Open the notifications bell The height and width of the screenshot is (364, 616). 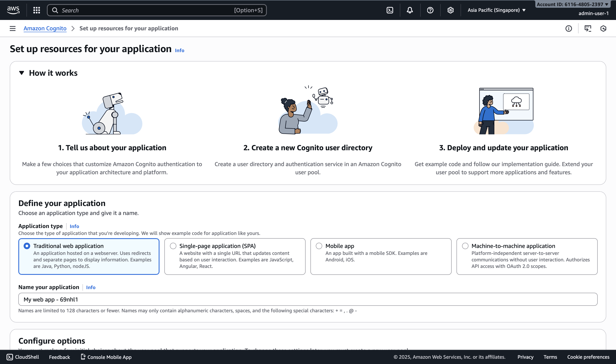pyautogui.click(x=410, y=10)
